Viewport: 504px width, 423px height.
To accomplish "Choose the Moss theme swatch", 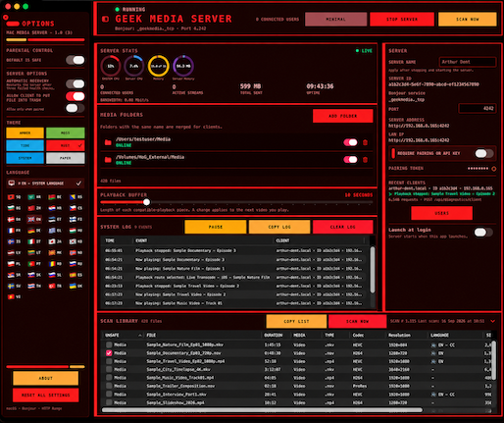I will (66, 132).
